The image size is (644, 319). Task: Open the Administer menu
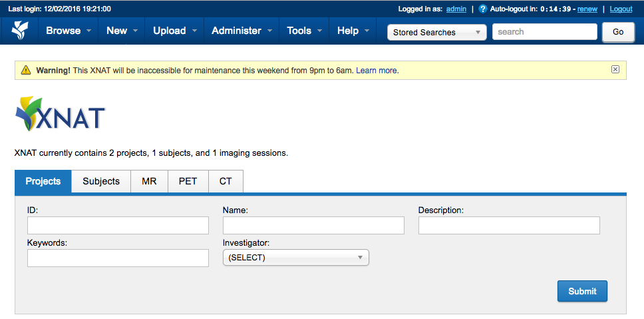(x=242, y=31)
